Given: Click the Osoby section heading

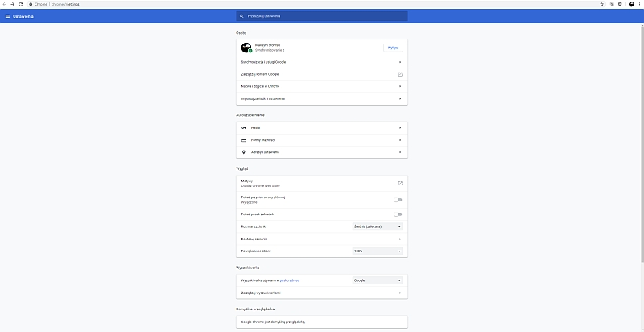Looking at the screenshot, I should click(241, 33).
